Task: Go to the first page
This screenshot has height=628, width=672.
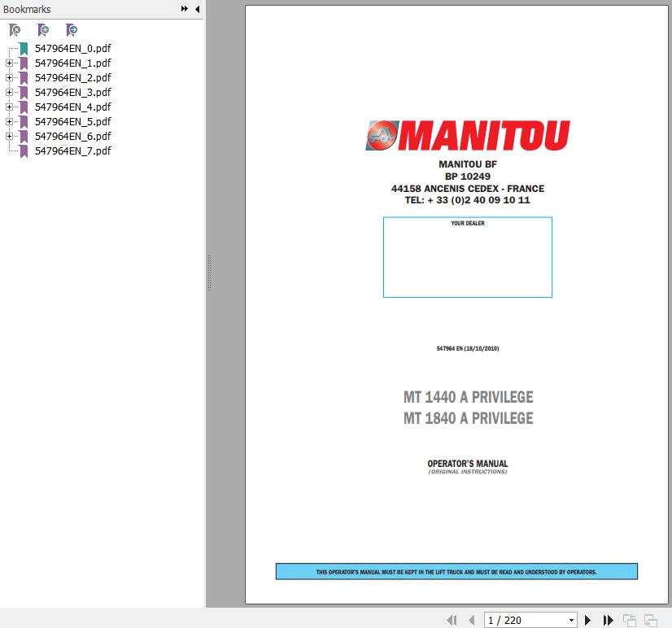Action: [x=452, y=620]
